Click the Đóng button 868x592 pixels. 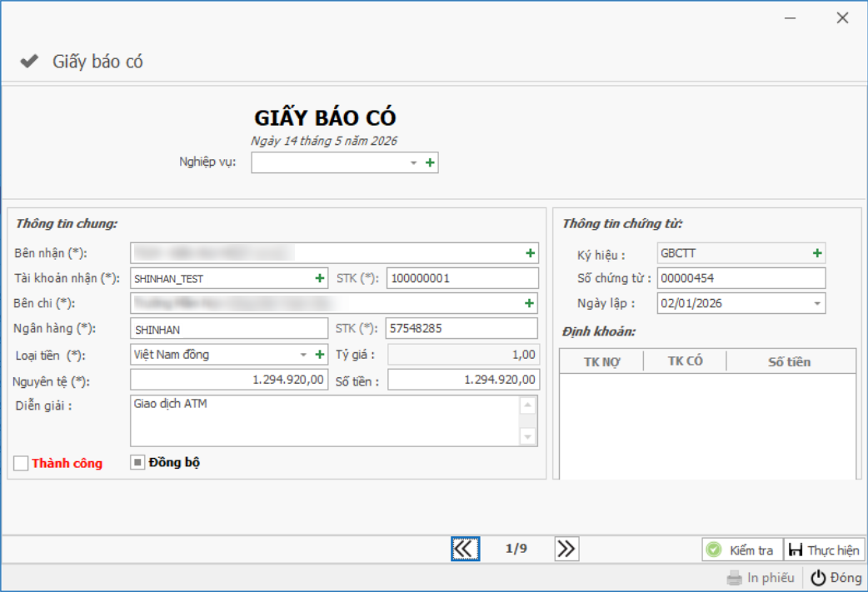point(836,578)
